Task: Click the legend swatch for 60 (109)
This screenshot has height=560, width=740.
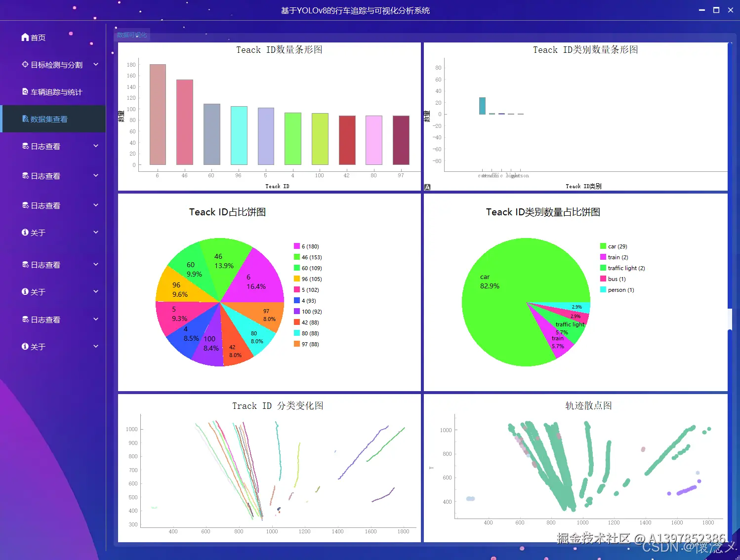Action: pos(297,268)
